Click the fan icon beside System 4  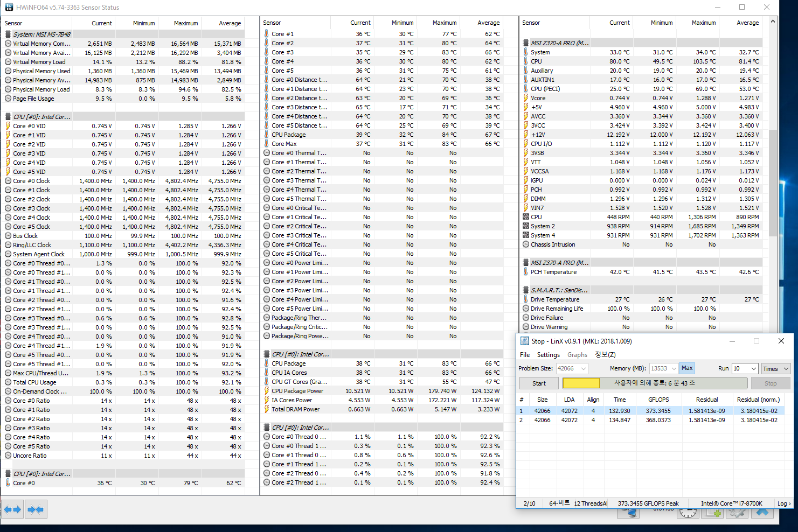pyautogui.click(x=526, y=235)
